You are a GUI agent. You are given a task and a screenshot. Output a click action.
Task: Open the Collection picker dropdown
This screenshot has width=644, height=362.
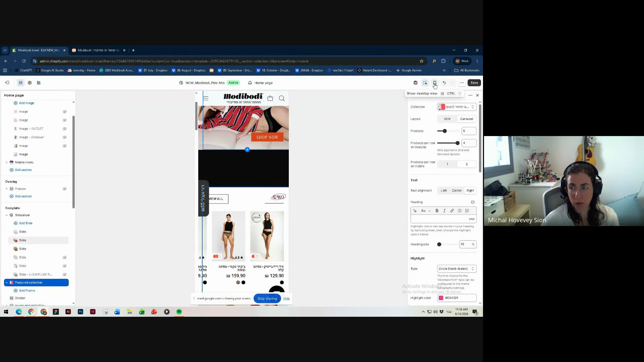(457, 107)
